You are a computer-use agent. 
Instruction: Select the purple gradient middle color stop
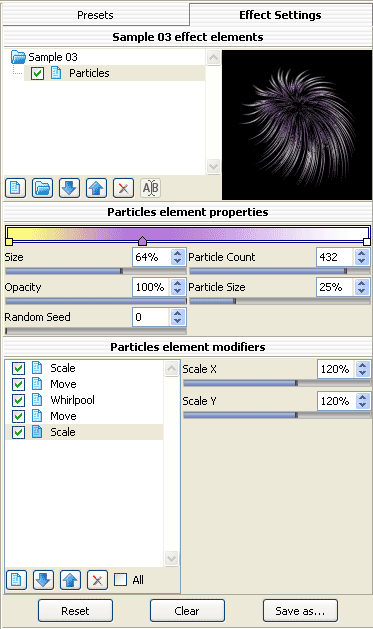tap(142, 241)
